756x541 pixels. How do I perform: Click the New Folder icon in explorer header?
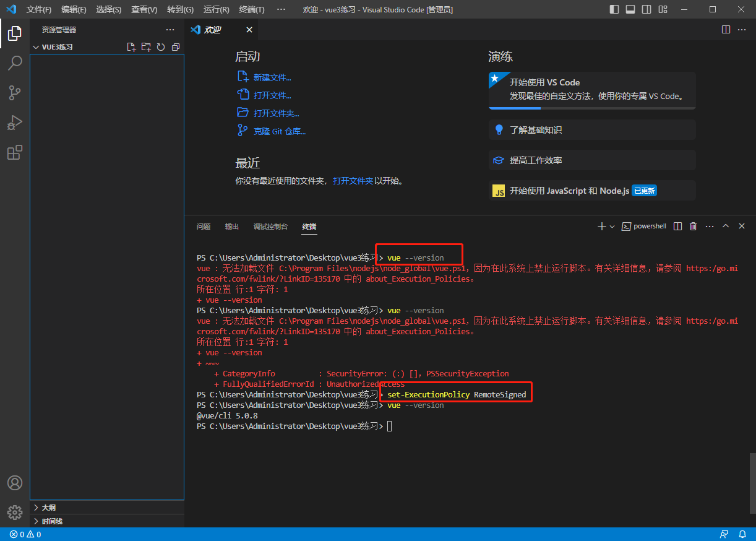point(146,47)
